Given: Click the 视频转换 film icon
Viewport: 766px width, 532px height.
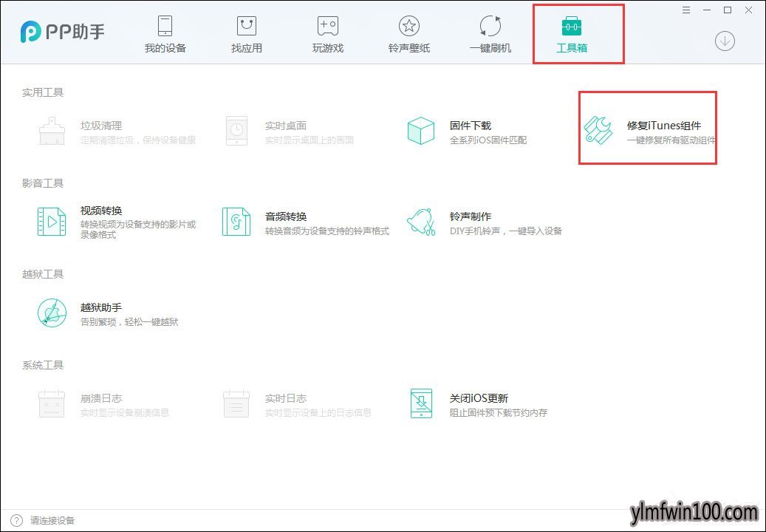Looking at the screenshot, I should click(52, 222).
